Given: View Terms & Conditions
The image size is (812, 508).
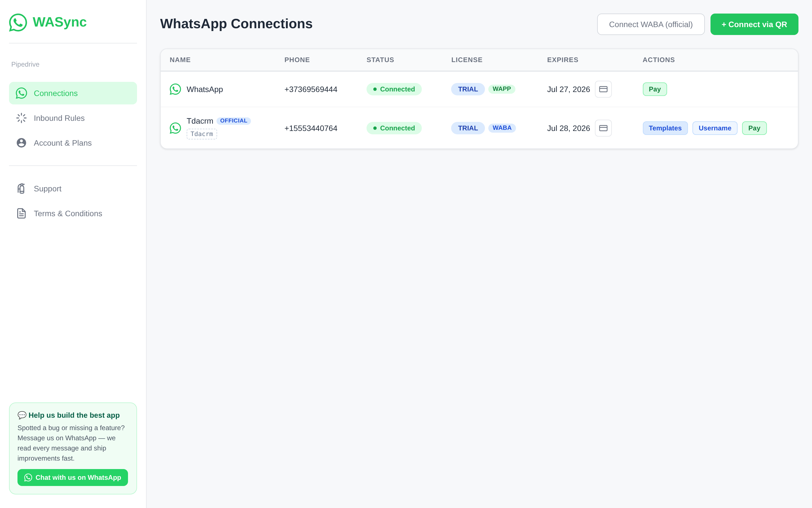Looking at the screenshot, I should tap(73, 213).
